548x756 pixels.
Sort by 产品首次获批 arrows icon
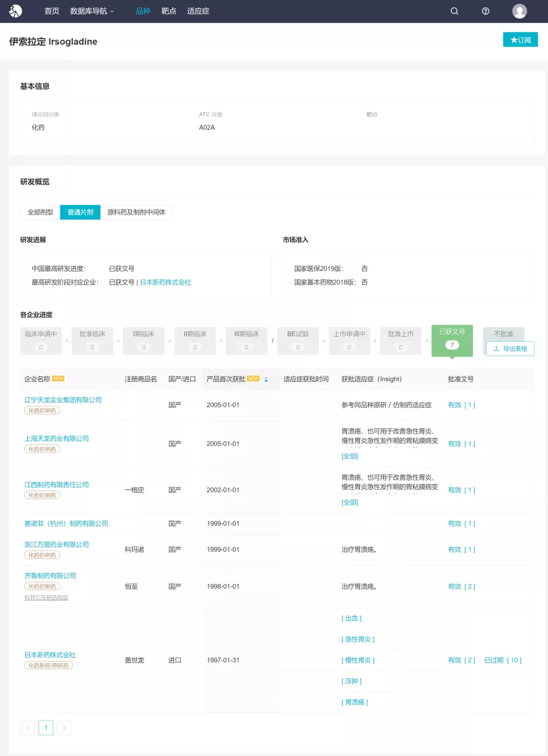(266, 380)
